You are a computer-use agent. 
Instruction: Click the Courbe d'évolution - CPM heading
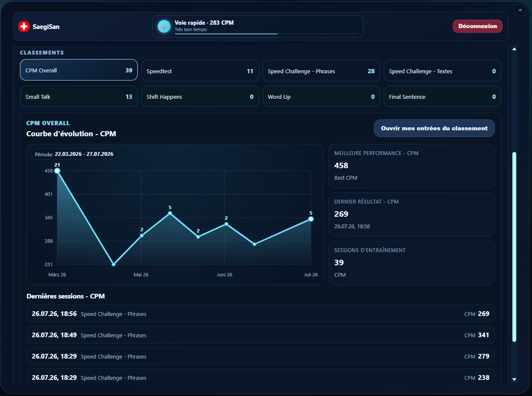point(71,134)
